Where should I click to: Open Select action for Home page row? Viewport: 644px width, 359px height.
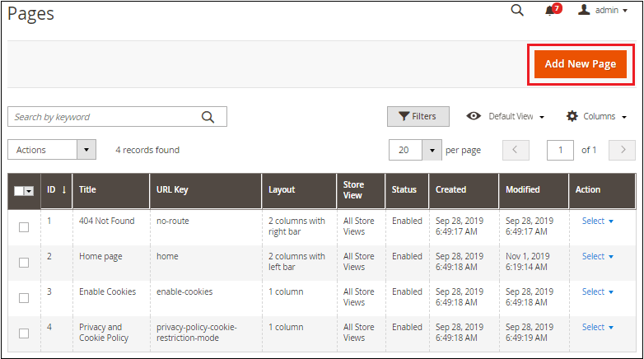click(x=598, y=256)
